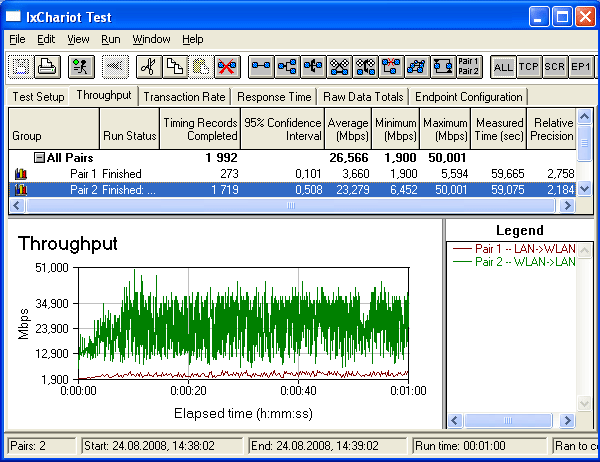Click the Minimum (Mbps) column header
This screenshot has height=462, width=600.
point(396,129)
